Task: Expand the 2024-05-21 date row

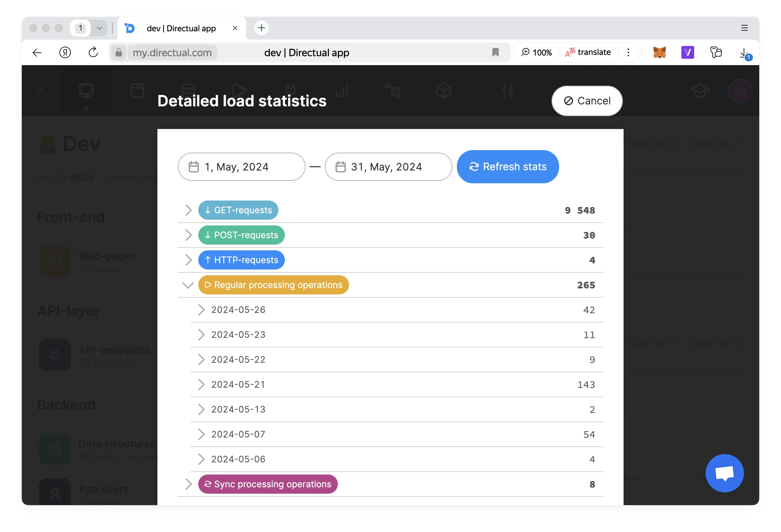Action: [x=201, y=384]
